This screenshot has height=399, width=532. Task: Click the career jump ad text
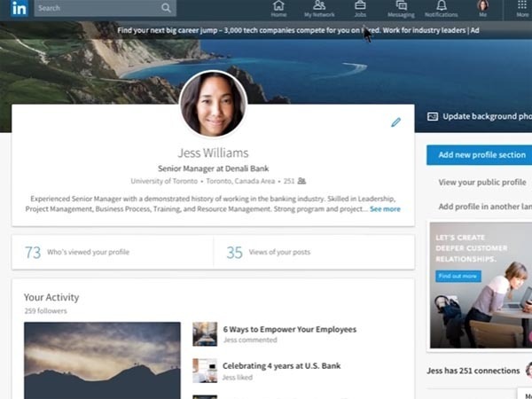click(x=298, y=30)
